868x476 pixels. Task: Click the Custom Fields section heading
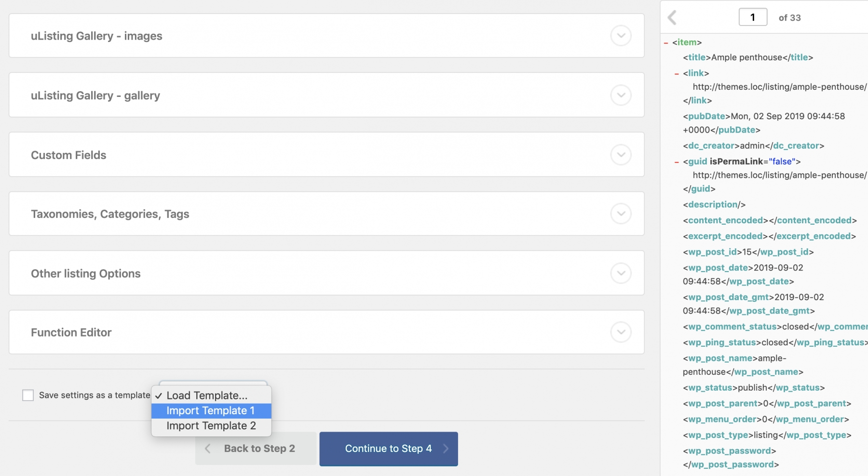pos(68,155)
